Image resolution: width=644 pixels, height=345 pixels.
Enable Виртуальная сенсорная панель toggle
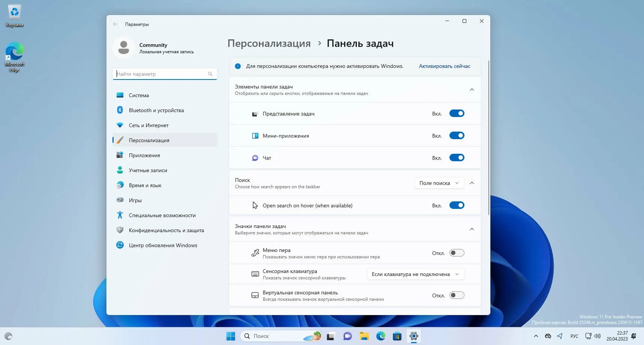point(457,295)
